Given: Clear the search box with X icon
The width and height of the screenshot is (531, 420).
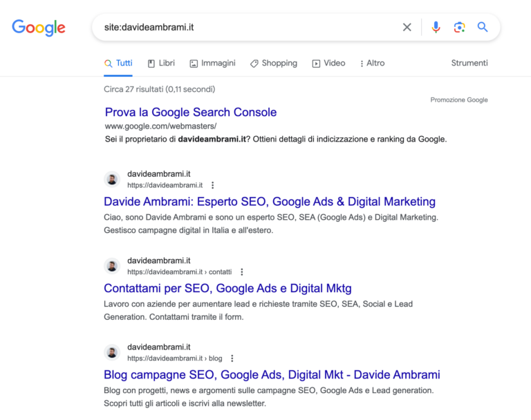Looking at the screenshot, I should (407, 27).
